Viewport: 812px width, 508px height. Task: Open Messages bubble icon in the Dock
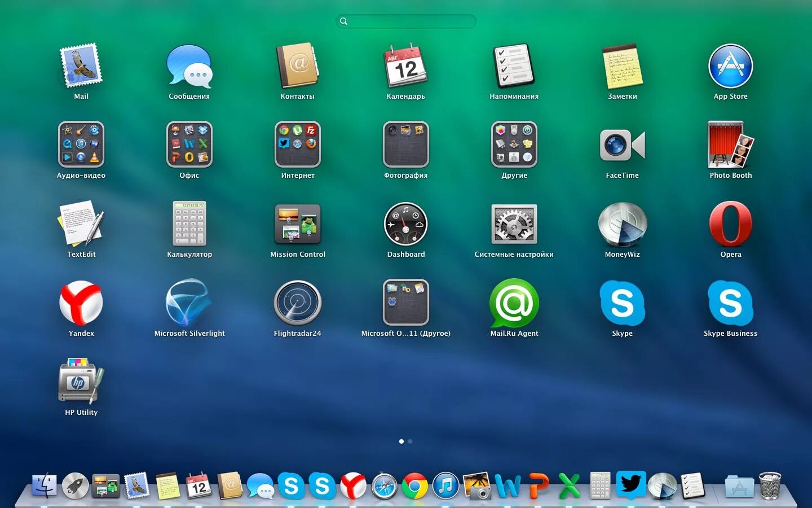(x=261, y=486)
